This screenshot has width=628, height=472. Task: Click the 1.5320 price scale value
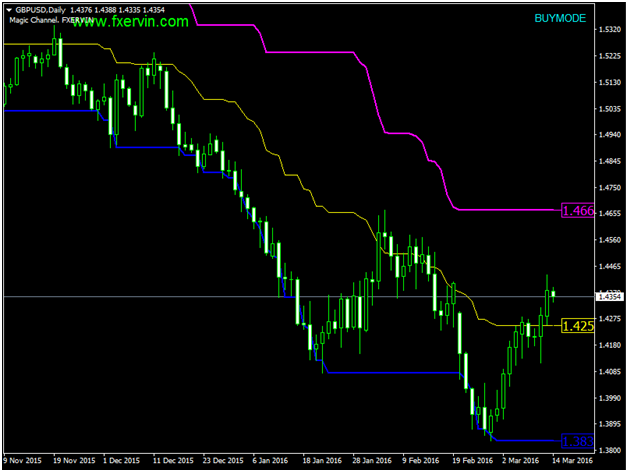click(x=610, y=30)
